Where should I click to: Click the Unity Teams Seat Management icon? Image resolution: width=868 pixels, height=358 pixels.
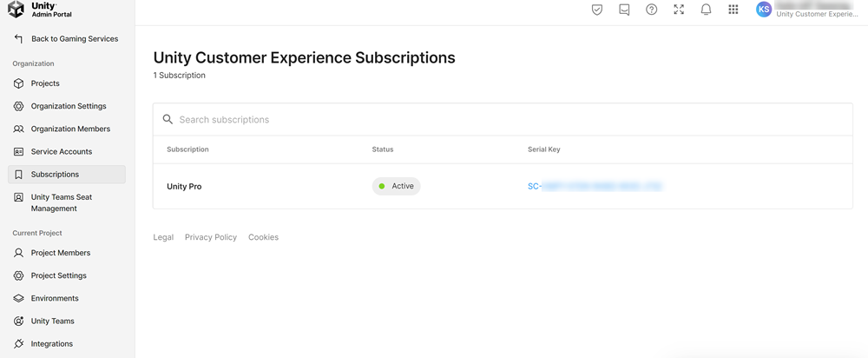click(18, 197)
